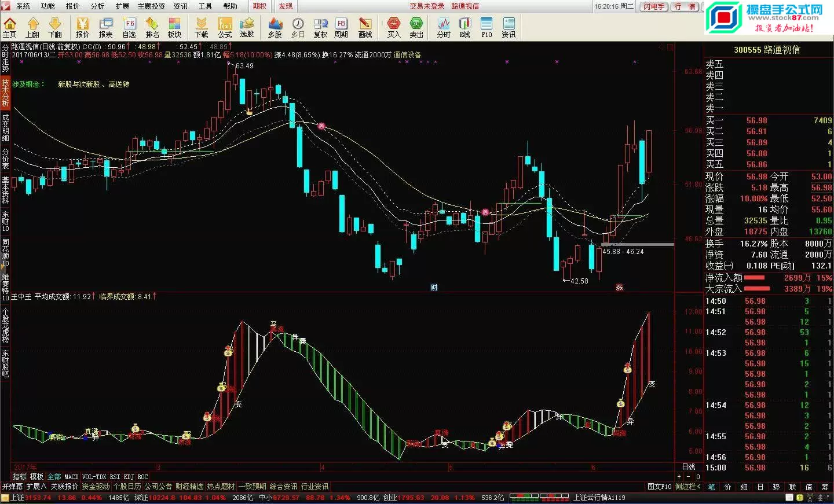The image size is (834, 504).
Task: Switch to 分时 intraday chart icon
Action: pos(444,27)
